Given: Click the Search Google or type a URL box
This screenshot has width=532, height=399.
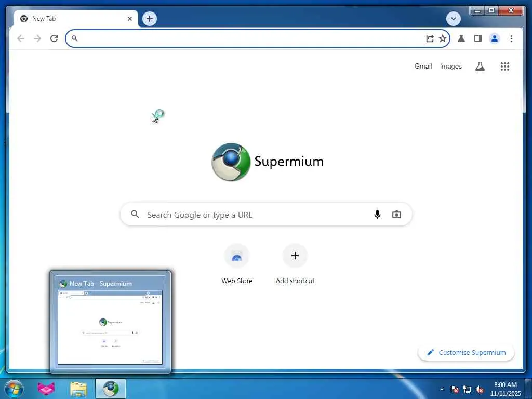Looking at the screenshot, I should [x=266, y=215].
